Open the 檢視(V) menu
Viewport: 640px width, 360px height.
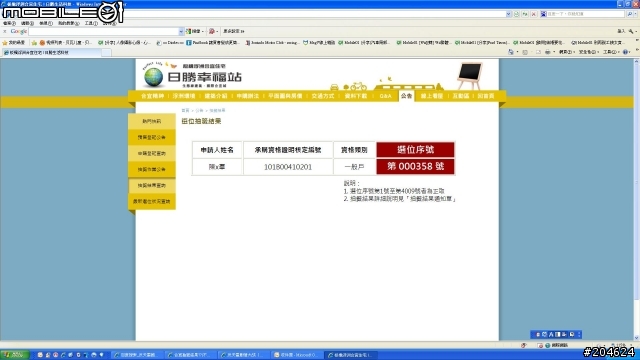pyautogui.click(x=46, y=23)
